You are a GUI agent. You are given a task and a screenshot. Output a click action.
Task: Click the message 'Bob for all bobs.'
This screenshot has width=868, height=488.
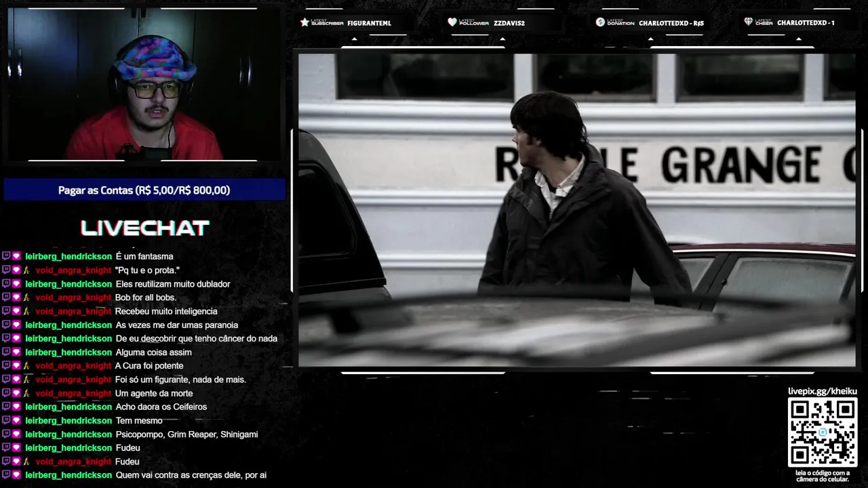pyautogui.click(x=146, y=298)
